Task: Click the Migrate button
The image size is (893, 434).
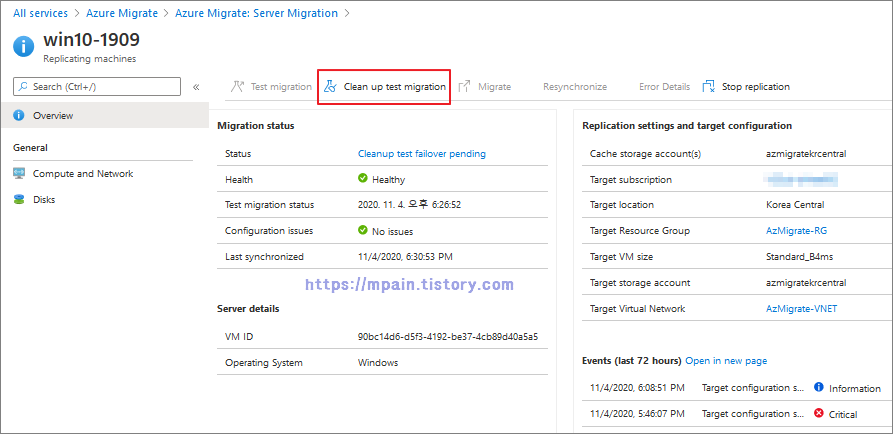Action: pyautogui.click(x=485, y=87)
